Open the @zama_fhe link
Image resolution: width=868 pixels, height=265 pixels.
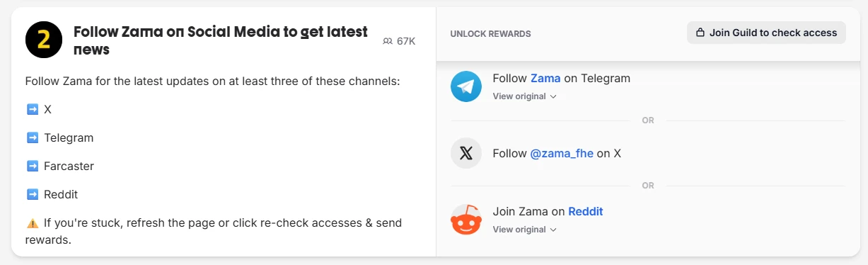(x=562, y=153)
